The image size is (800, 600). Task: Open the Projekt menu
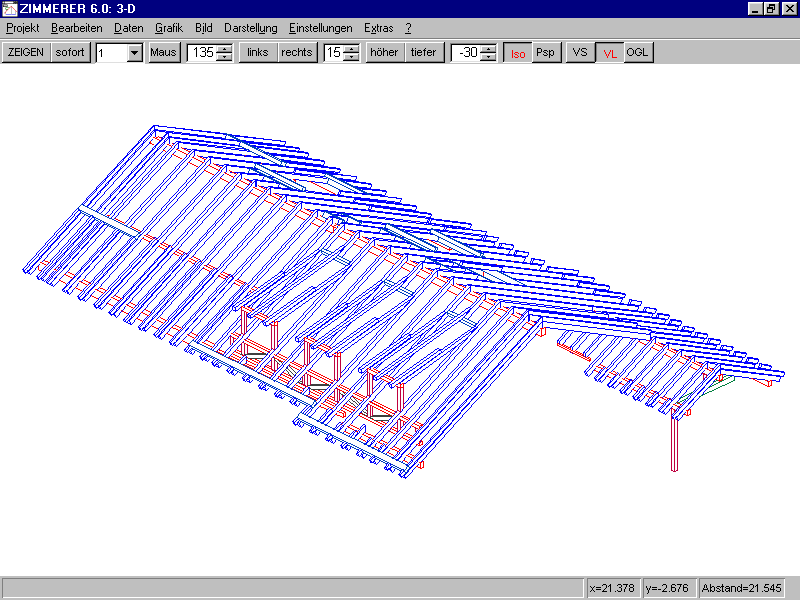pyautogui.click(x=22, y=28)
